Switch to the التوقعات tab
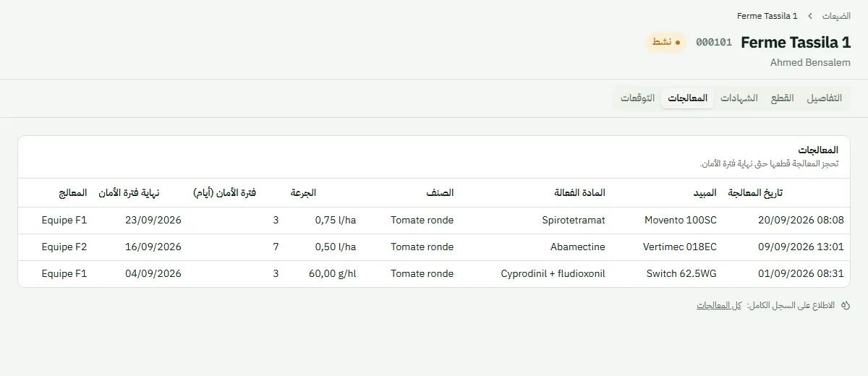 [638, 98]
